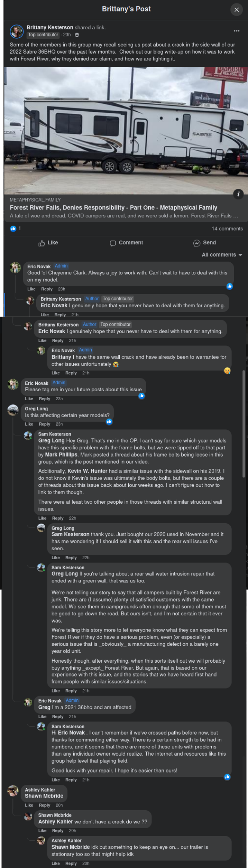Click the Comment speech bubble icon
This screenshot has width=248, height=868.
click(113, 243)
